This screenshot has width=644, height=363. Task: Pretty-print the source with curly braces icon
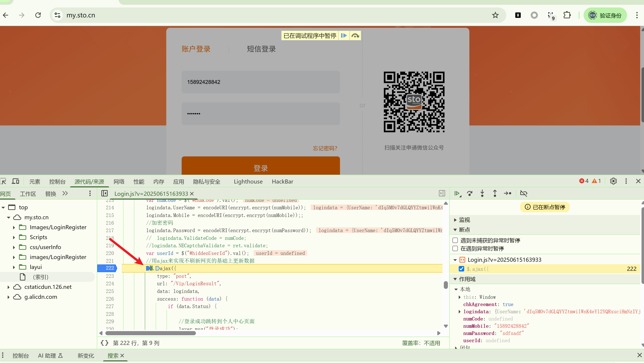click(104, 343)
